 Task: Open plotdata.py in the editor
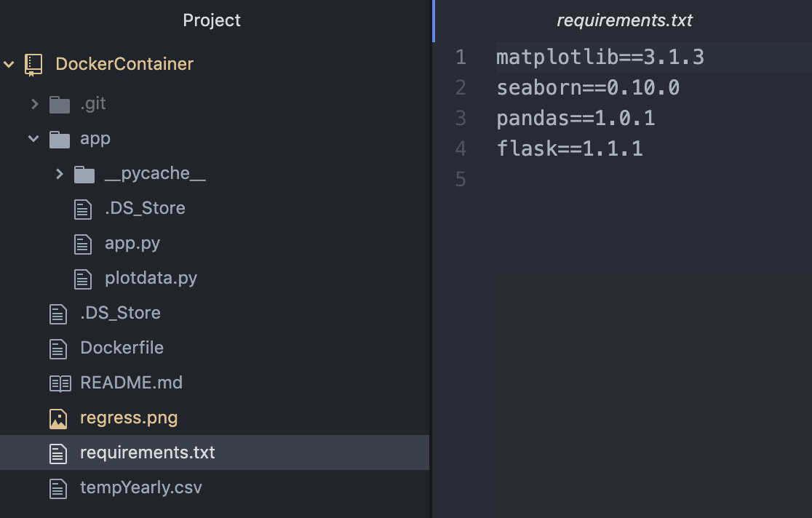pos(151,278)
